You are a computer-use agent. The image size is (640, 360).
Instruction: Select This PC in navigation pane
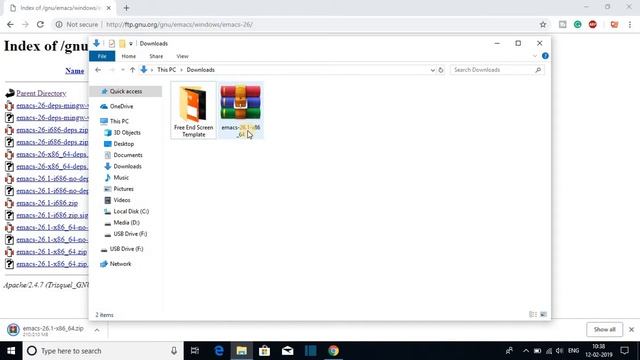119,121
